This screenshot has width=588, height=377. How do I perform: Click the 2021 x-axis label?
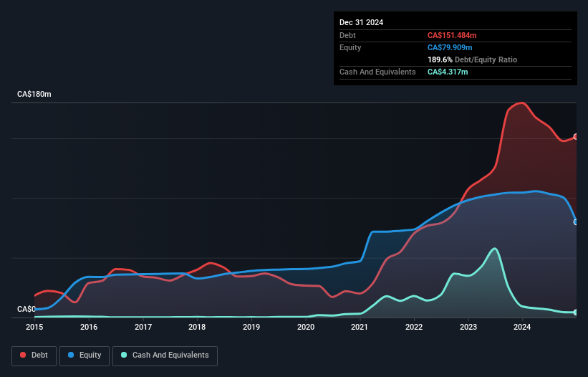point(360,327)
